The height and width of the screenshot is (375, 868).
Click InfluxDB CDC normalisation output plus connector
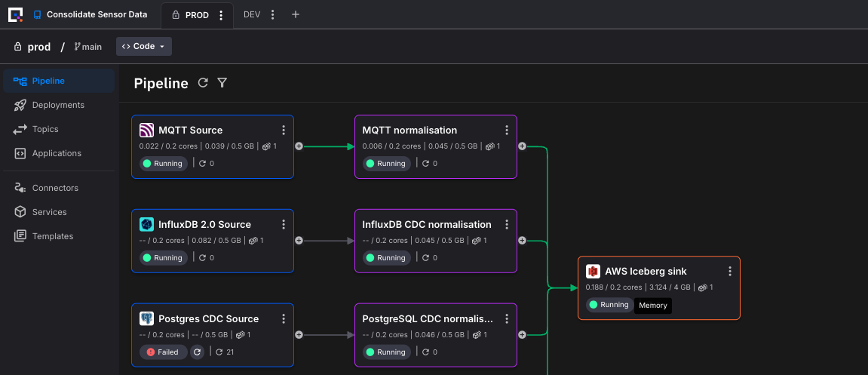tap(522, 241)
